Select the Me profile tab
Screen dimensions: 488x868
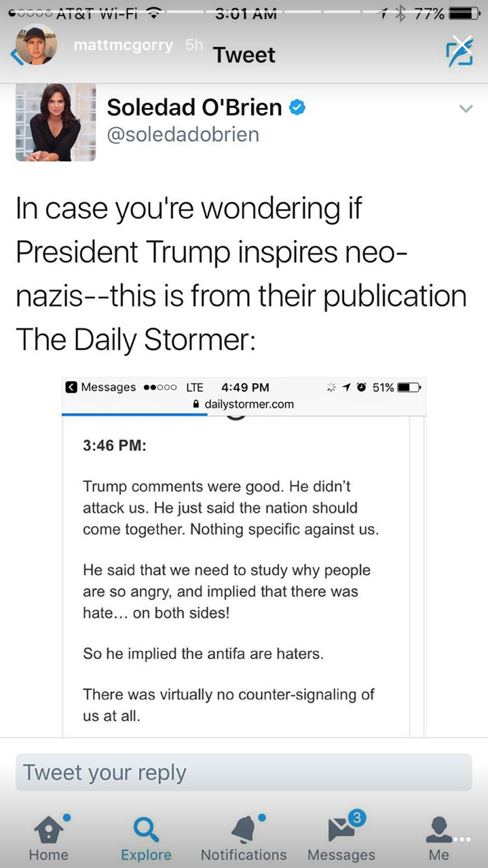(438, 837)
